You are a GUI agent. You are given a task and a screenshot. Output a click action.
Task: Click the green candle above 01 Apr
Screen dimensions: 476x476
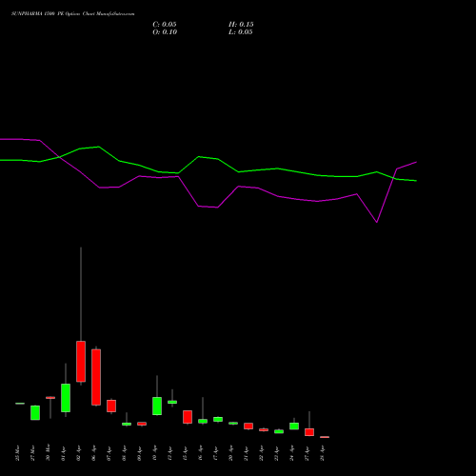pyautogui.click(x=66, y=398)
